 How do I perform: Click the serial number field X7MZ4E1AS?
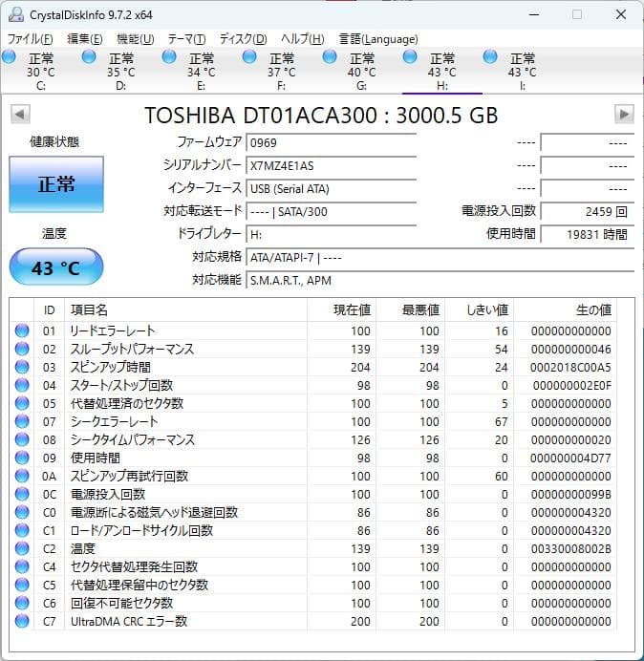pyautogui.click(x=331, y=165)
